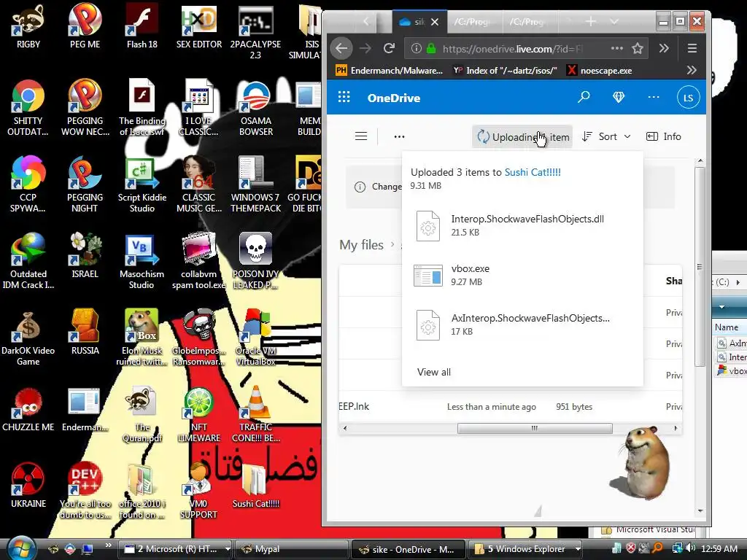Open the Chrome SHITTY OUTDAT... shortcut
The image size is (747, 560).
click(28, 108)
